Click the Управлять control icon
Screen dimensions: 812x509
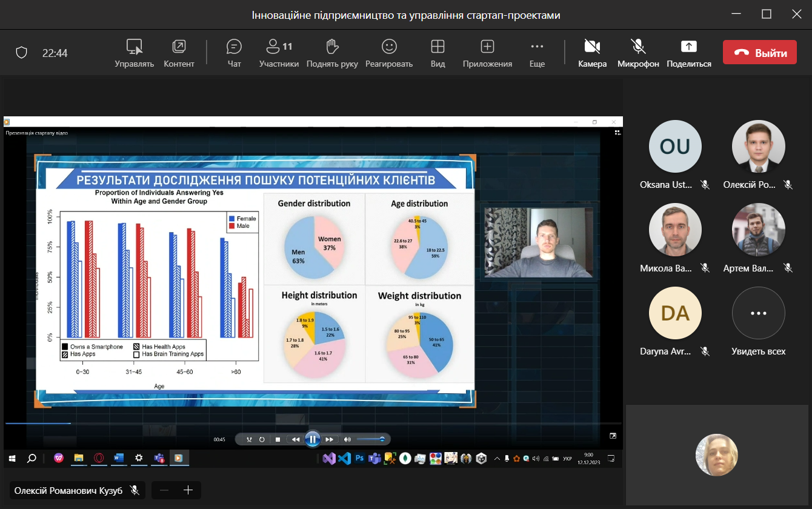[134, 53]
